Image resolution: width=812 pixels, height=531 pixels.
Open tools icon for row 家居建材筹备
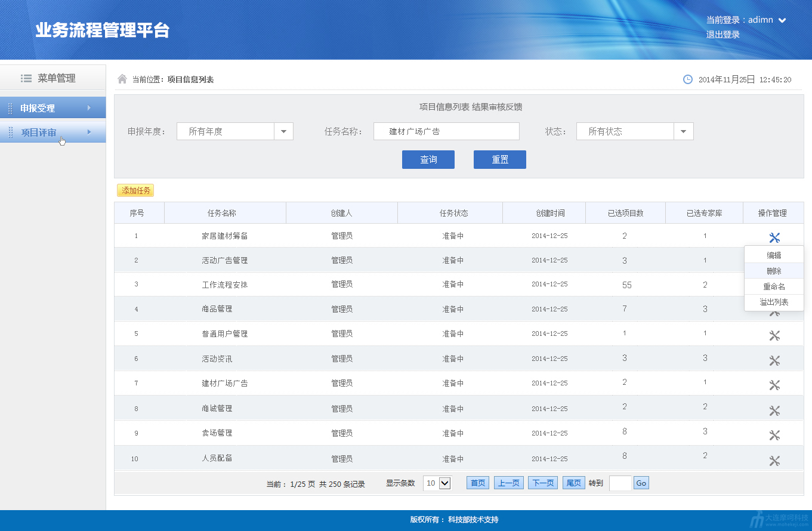pos(774,237)
